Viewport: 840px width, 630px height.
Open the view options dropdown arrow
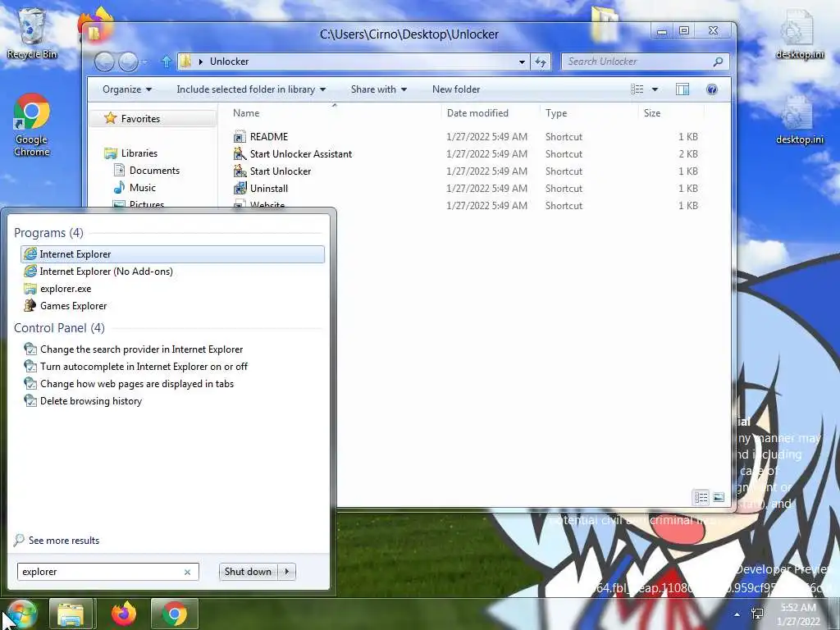point(655,89)
